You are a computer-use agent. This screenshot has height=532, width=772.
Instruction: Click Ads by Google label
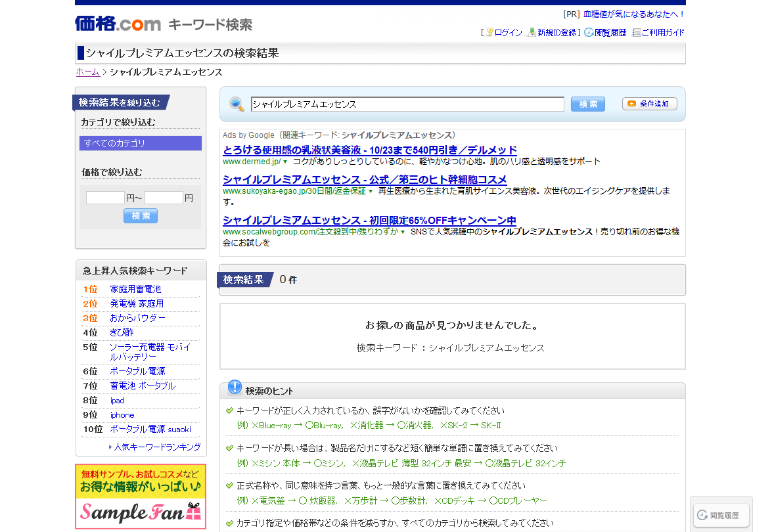248,135
